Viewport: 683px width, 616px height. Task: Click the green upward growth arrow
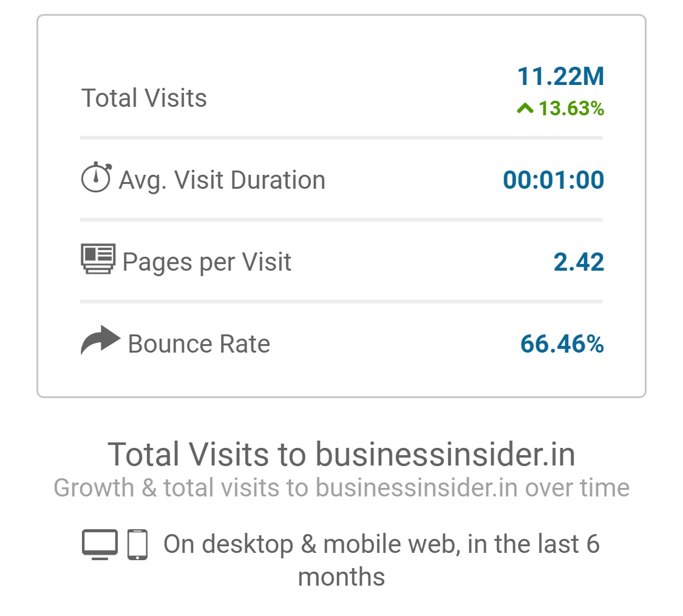525,109
